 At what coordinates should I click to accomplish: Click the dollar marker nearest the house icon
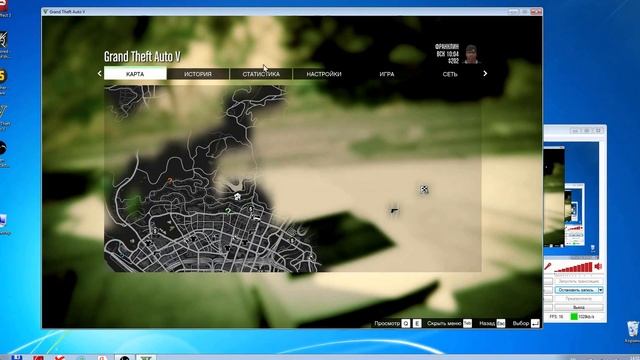click(251, 209)
